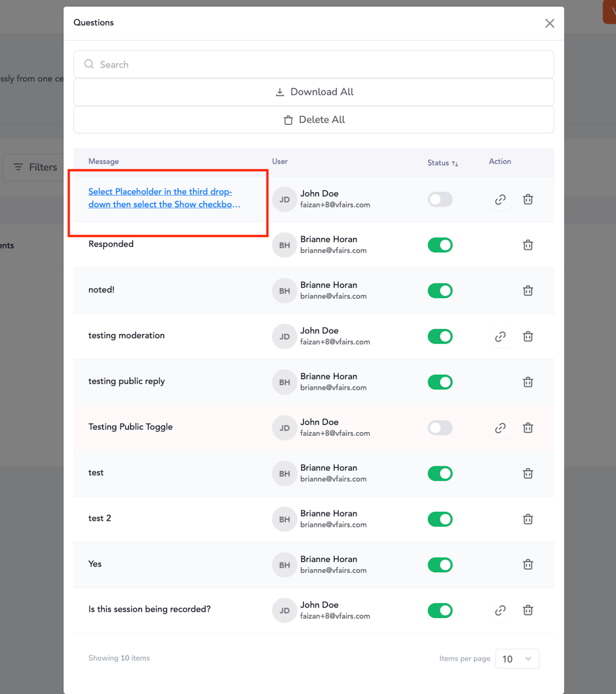Click link icon for 'Testing Public Toggle' row
616x694 pixels.
500,428
